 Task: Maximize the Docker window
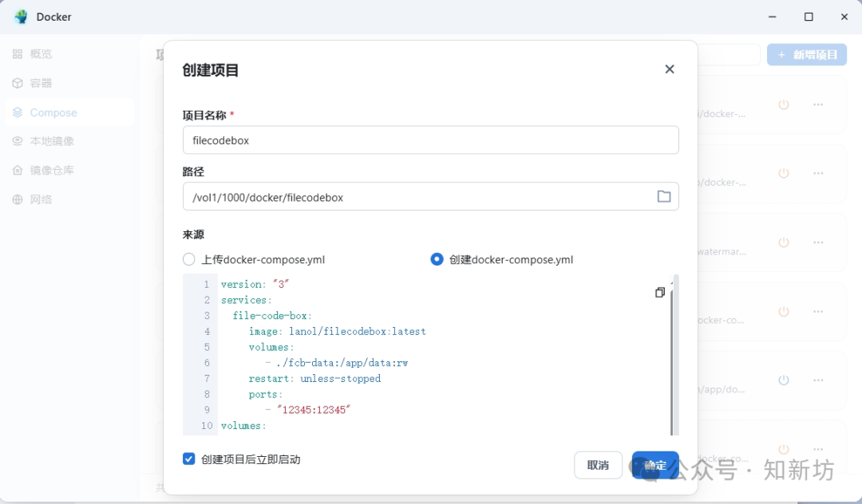(809, 17)
